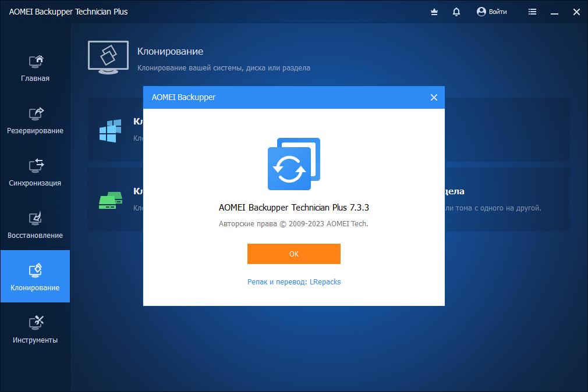Viewport: 588px width, 392px height.
Task: Open the Восстановление section
Action: coord(35,225)
